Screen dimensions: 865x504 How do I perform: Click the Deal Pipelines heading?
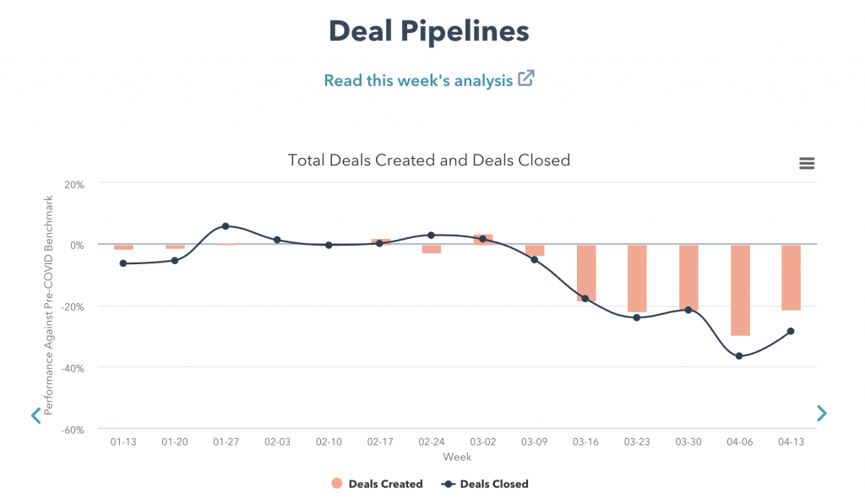click(428, 31)
